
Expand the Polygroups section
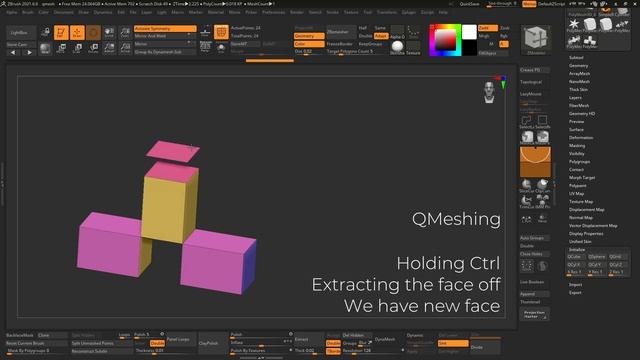click(579, 162)
